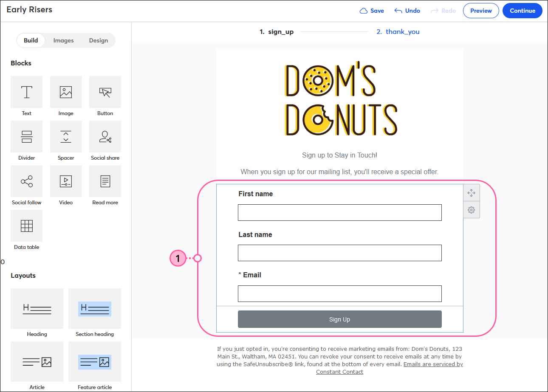The height and width of the screenshot is (392, 548).
Task: Click the Last name input field
Action: (x=340, y=253)
